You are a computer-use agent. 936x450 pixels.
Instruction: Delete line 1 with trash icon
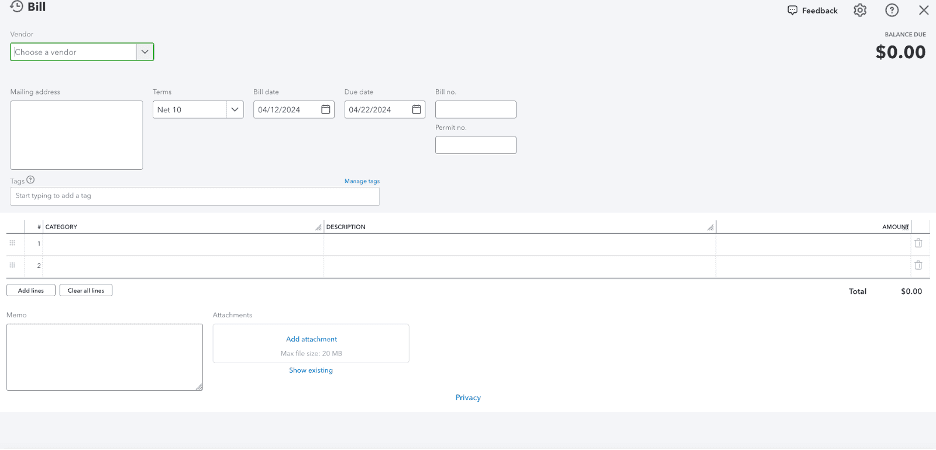918,243
